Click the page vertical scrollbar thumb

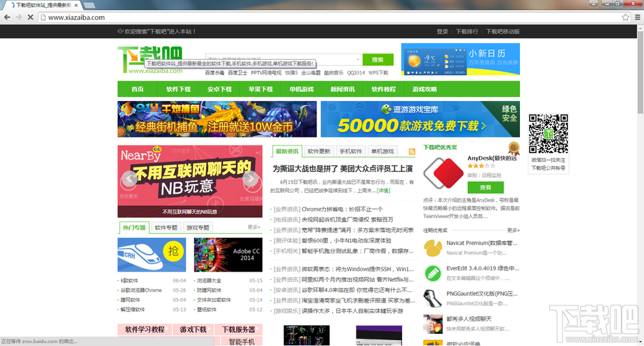(641, 72)
